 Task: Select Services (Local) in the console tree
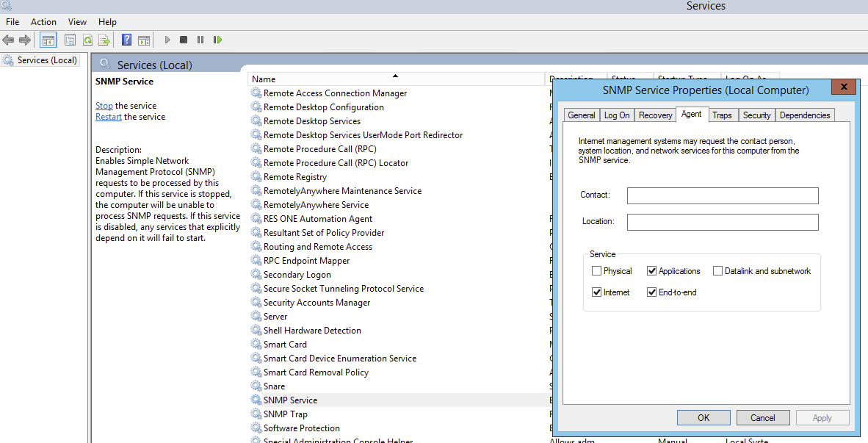tap(47, 60)
